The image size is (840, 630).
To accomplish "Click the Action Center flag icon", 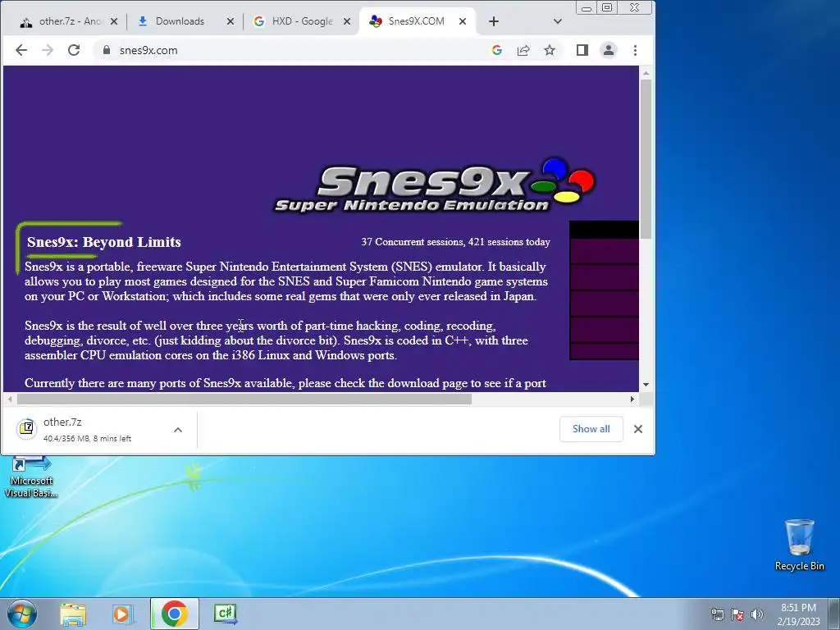I will 737,614.
